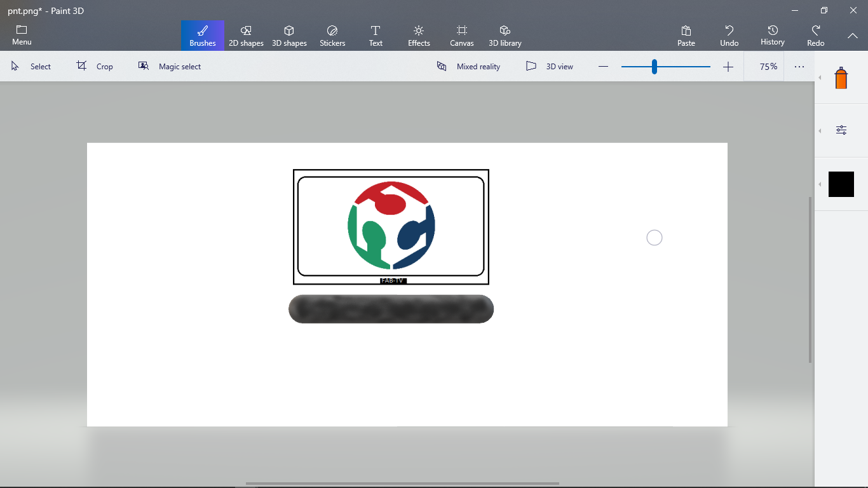Click the zoom slider handle
This screenshot has width=868, height=488.
(x=654, y=67)
